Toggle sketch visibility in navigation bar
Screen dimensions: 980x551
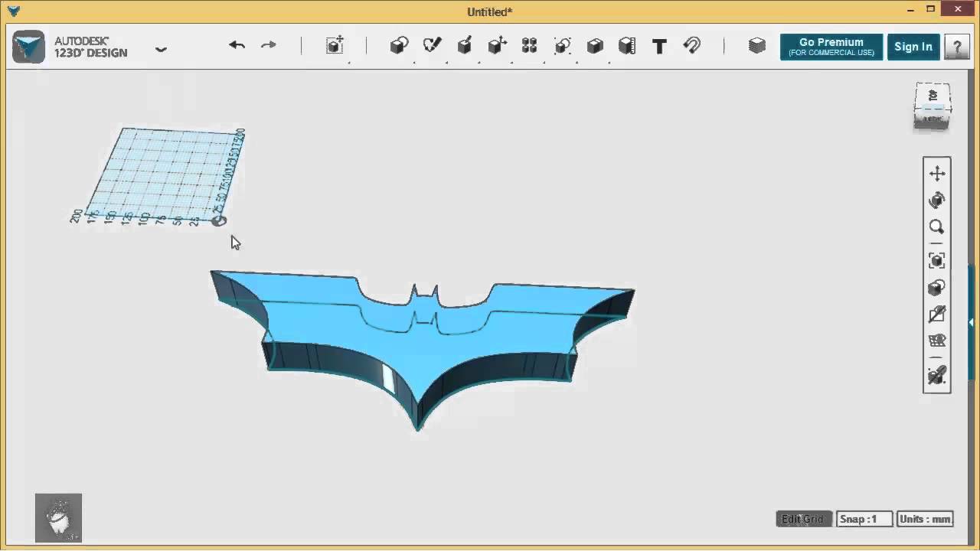pos(937,315)
